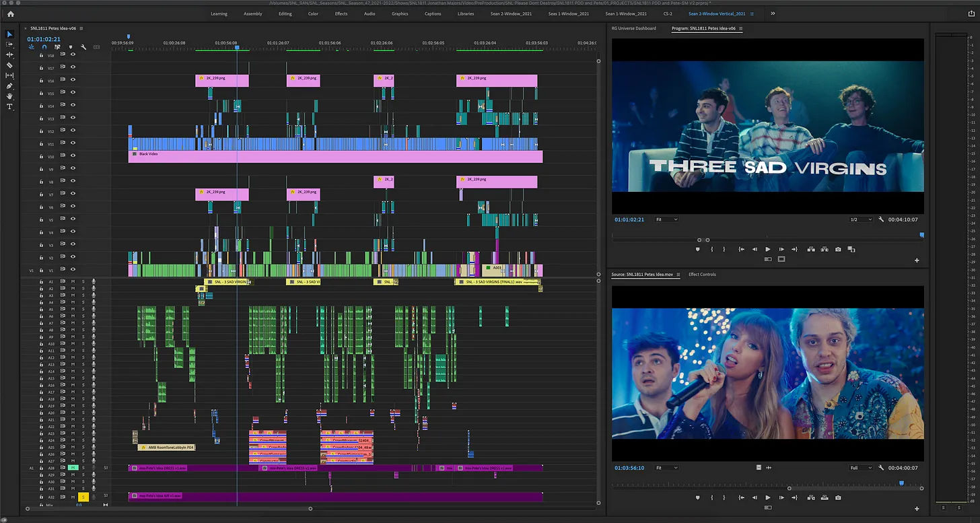
Task: Select the Black Video clip on V10
Action: click(x=335, y=156)
